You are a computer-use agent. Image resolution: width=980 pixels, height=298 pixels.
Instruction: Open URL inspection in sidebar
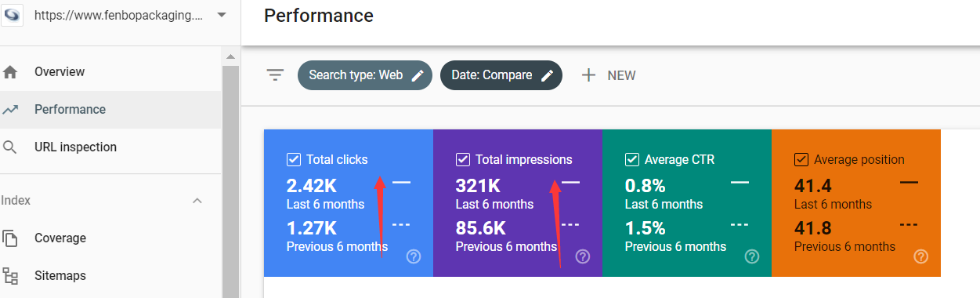click(x=111, y=147)
